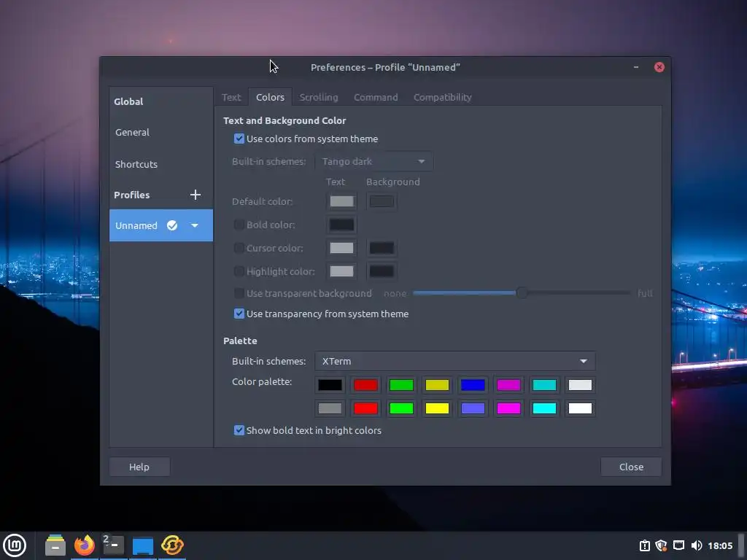Switch to the Text tab
The image size is (747, 560).
(x=231, y=97)
